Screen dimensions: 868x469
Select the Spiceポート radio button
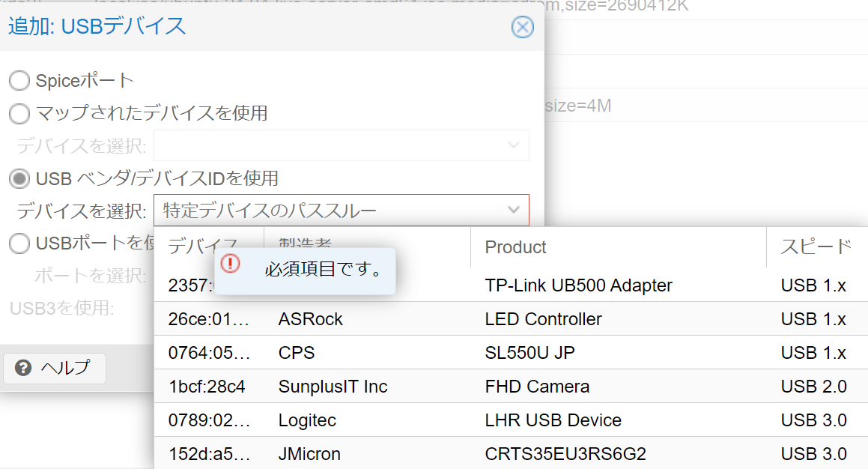click(19, 80)
